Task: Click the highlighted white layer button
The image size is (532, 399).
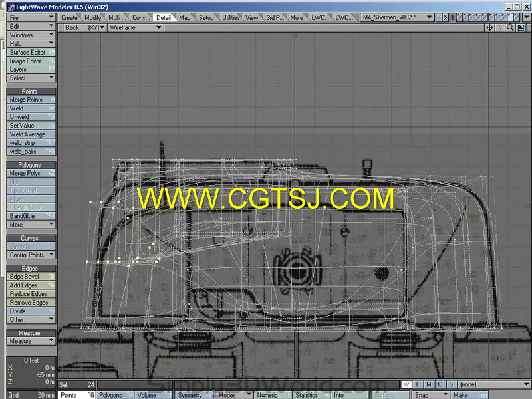Action: point(510,17)
